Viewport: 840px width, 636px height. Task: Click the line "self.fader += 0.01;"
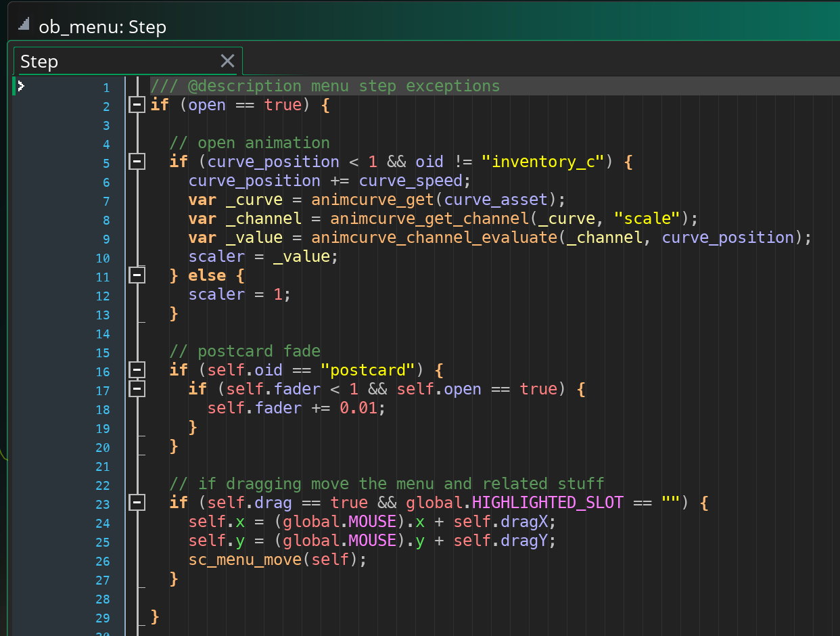point(296,408)
